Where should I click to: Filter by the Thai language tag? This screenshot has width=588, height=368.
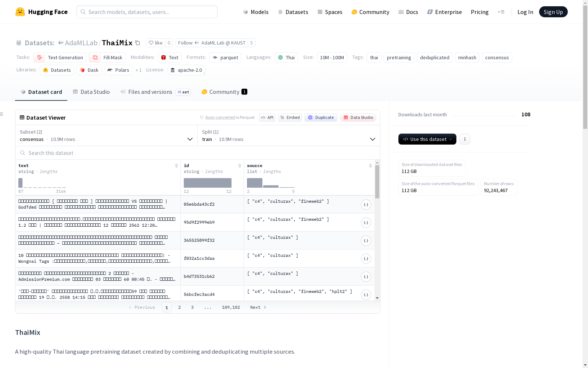(286, 57)
